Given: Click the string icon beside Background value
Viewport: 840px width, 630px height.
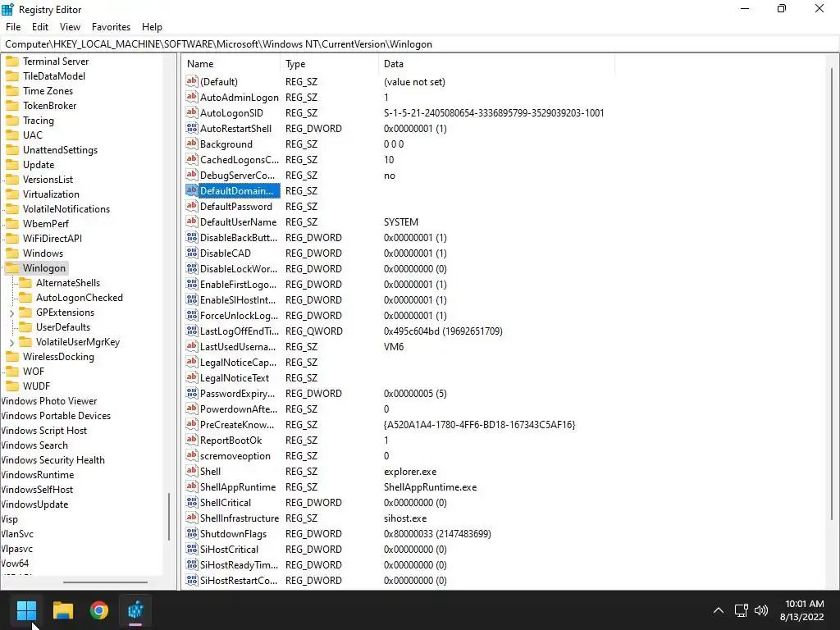Looking at the screenshot, I should 192,144.
